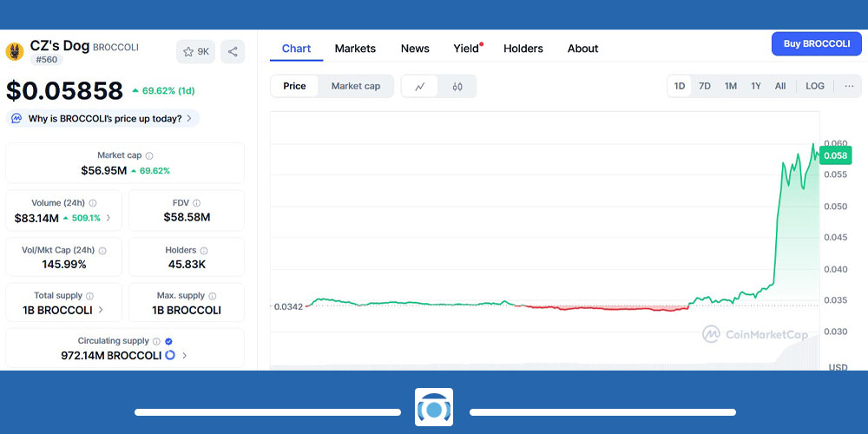This screenshot has height=434, width=868.
Task: Open the About tab
Action: (583, 49)
